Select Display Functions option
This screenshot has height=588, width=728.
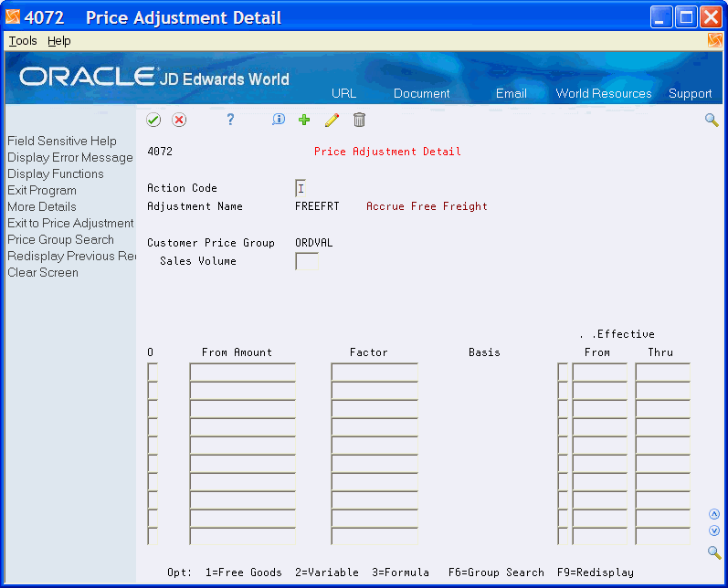[x=55, y=174]
